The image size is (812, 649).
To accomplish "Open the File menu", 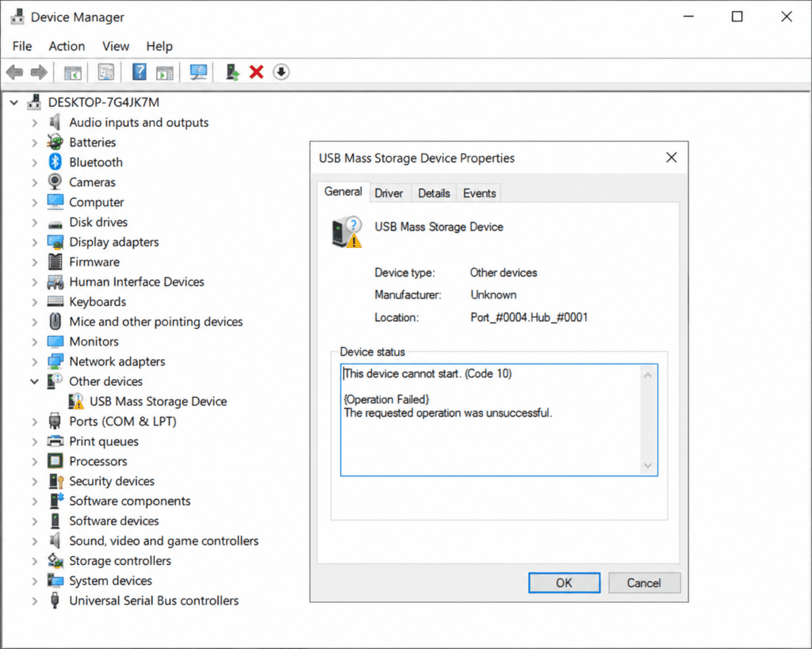I will point(22,46).
